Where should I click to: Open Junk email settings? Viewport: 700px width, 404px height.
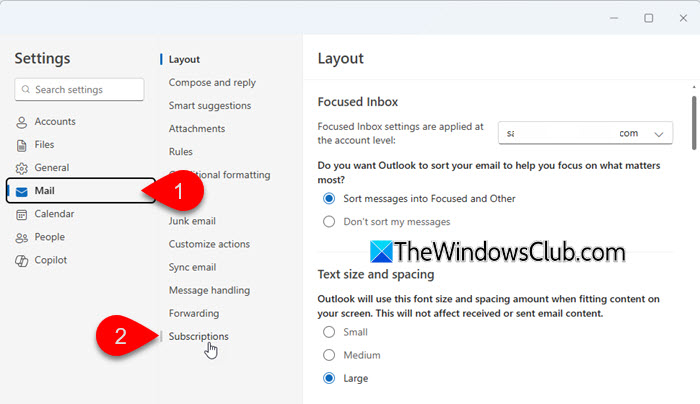[x=192, y=221]
